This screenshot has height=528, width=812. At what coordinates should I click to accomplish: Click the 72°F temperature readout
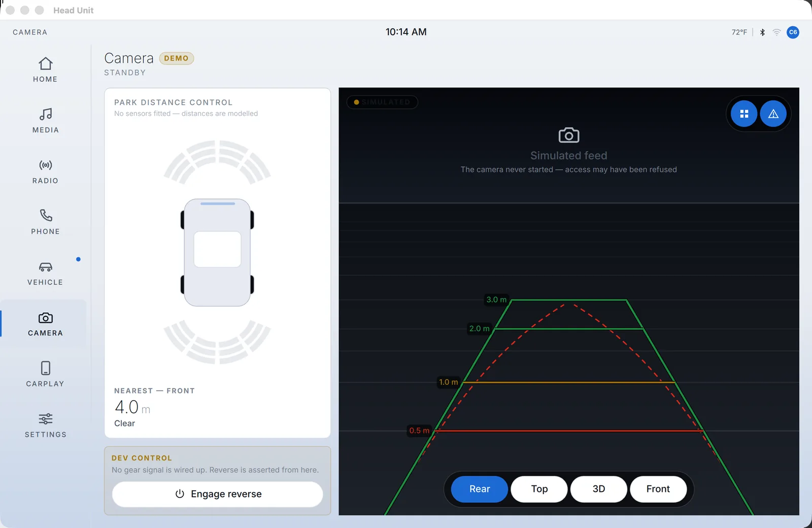coord(739,32)
